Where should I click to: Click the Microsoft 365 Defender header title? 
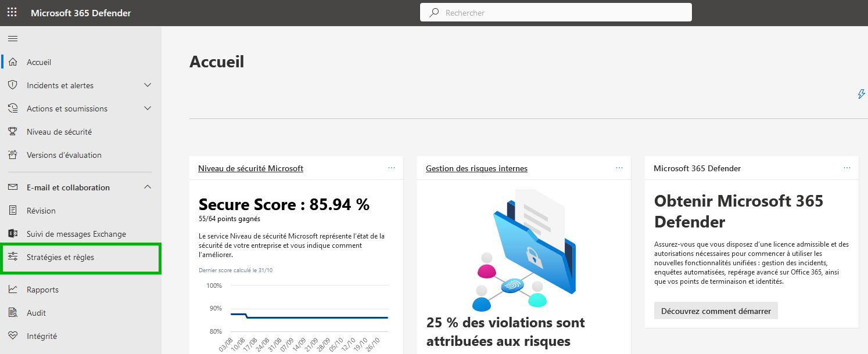pyautogui.click(x=81, y=13)
